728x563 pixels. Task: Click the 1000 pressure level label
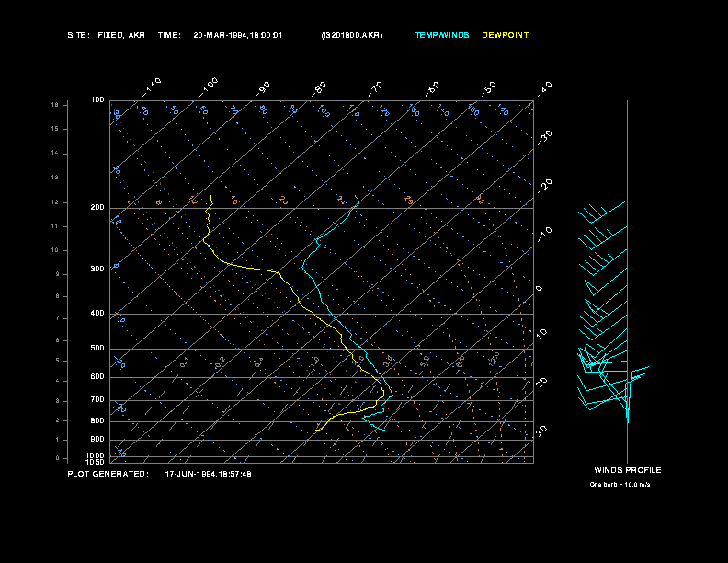(96, 455)
